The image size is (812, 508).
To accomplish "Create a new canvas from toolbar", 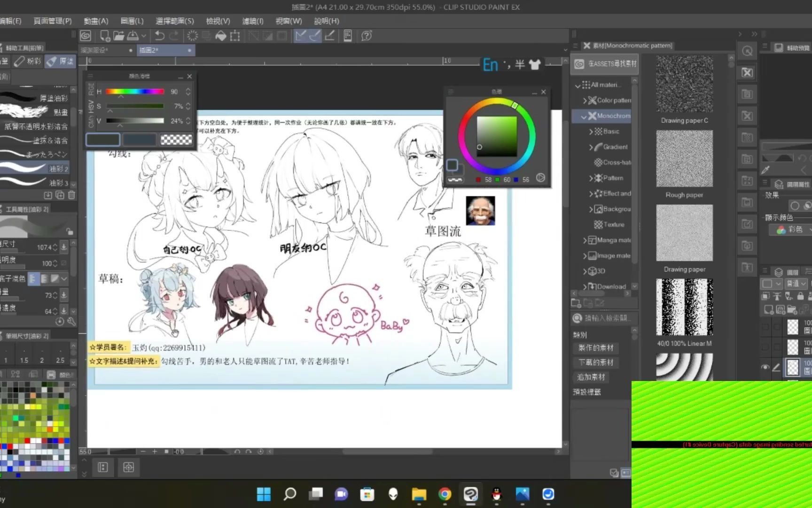I will [105, 36].
